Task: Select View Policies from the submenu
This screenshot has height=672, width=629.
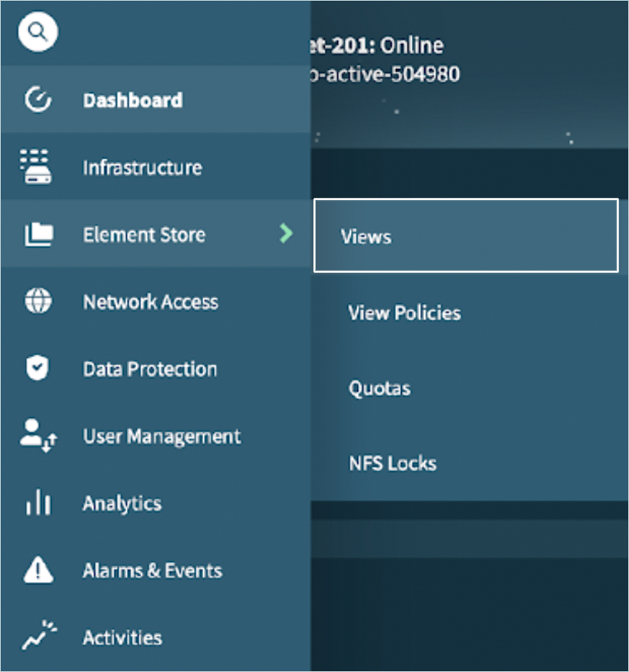Action: point(405,312)
